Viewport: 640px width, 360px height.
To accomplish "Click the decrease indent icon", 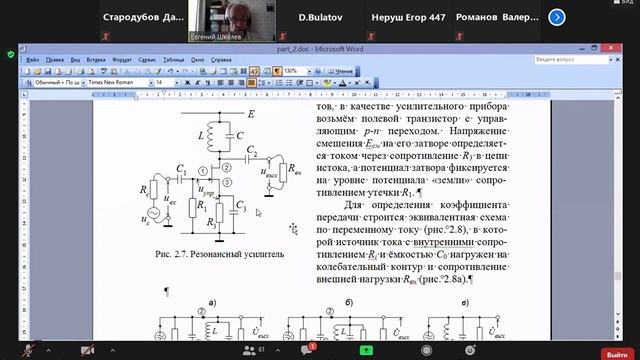I will (300, 82).
